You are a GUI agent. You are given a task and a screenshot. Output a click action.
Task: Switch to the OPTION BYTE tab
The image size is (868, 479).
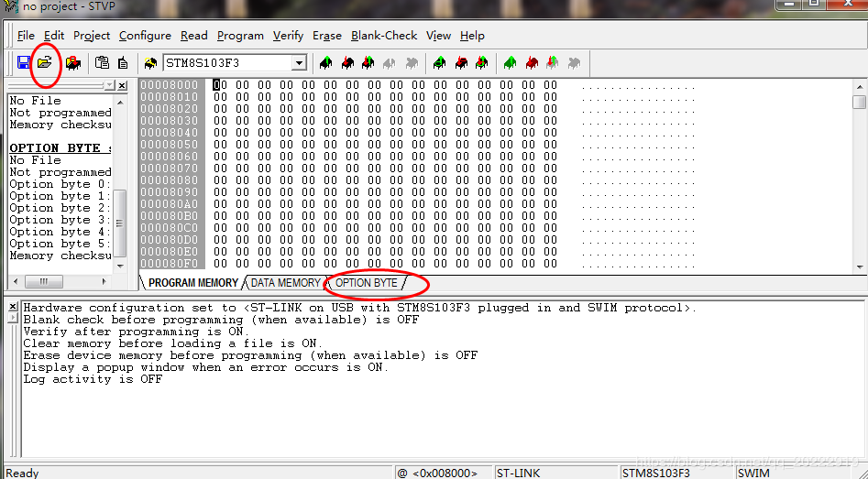tap(367, 283)
